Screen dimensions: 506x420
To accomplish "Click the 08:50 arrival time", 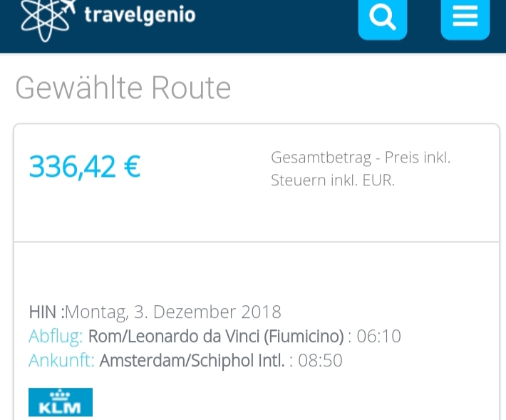I will coord(320,360).
